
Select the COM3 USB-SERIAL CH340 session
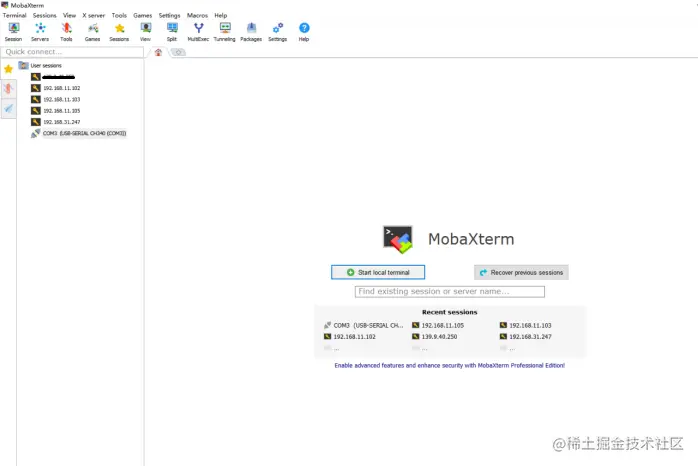coord(79,134)
